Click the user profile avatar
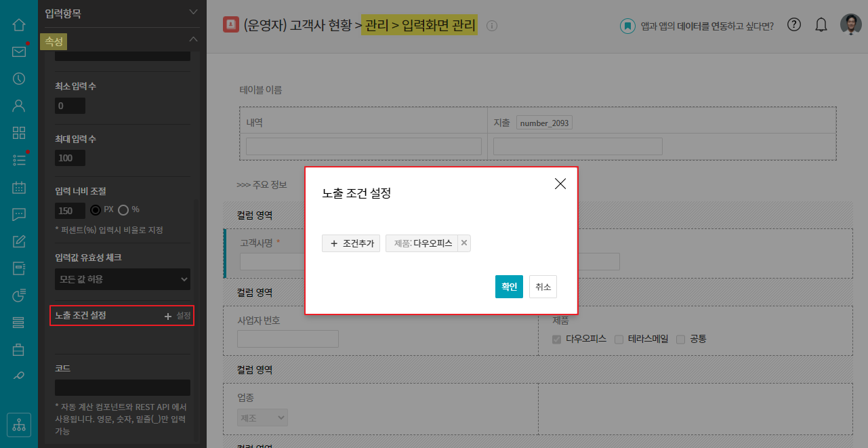868x448 pixels. tap(851, 25)
